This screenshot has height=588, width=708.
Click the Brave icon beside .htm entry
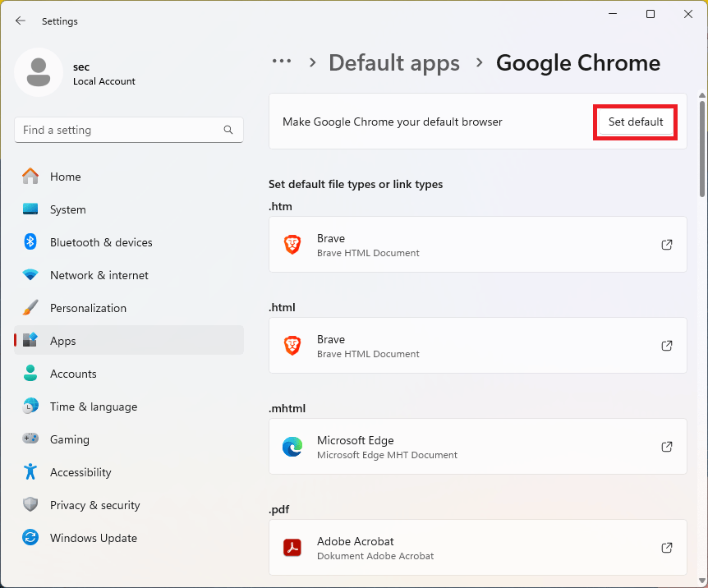point(292,244)
